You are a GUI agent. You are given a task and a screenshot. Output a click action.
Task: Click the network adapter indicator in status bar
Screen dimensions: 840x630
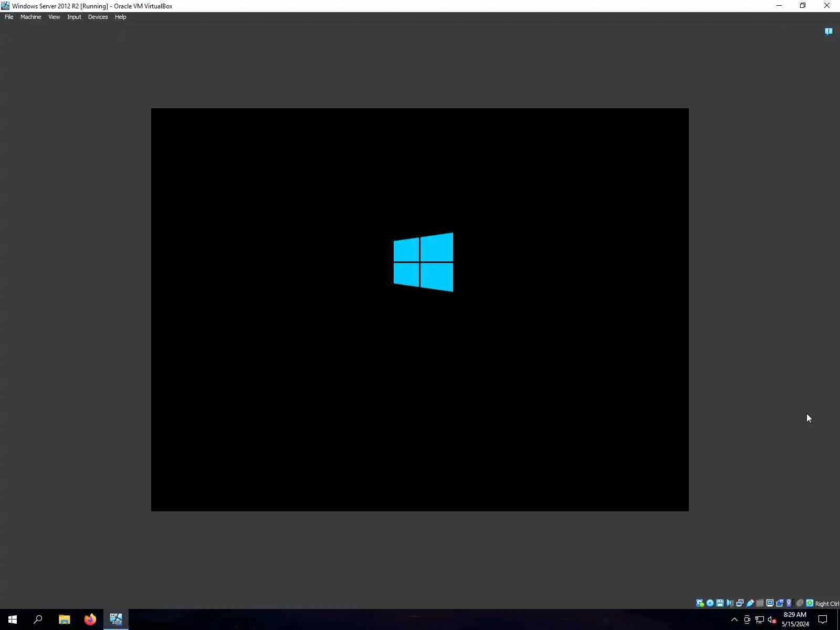tap(740, 603)
